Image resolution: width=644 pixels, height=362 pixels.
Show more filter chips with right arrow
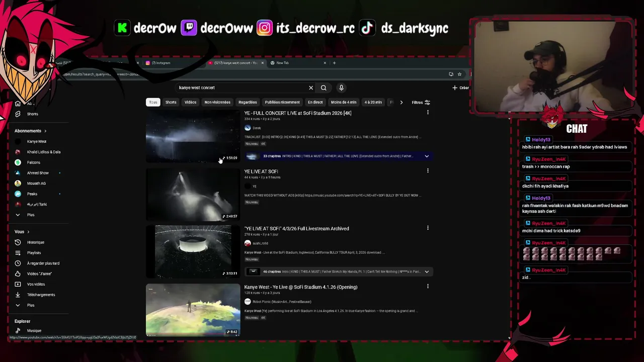tap(401, 102)
